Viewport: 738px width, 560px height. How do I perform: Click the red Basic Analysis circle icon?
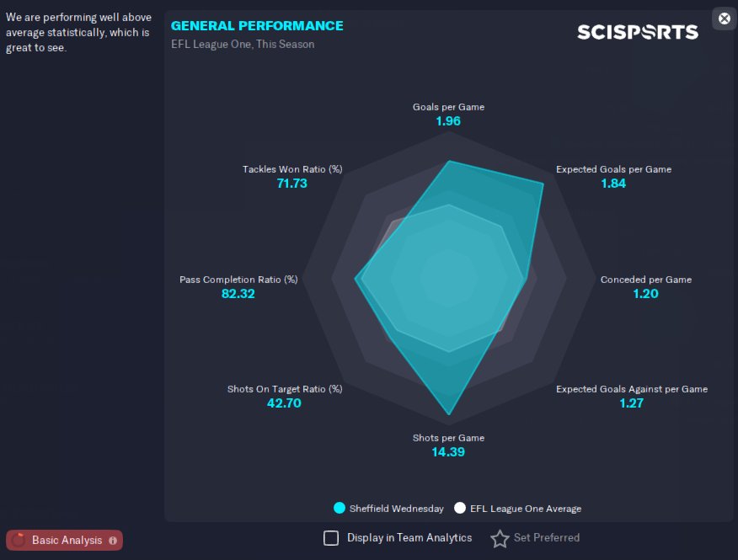pyautogui.click(x=19, y=540)
